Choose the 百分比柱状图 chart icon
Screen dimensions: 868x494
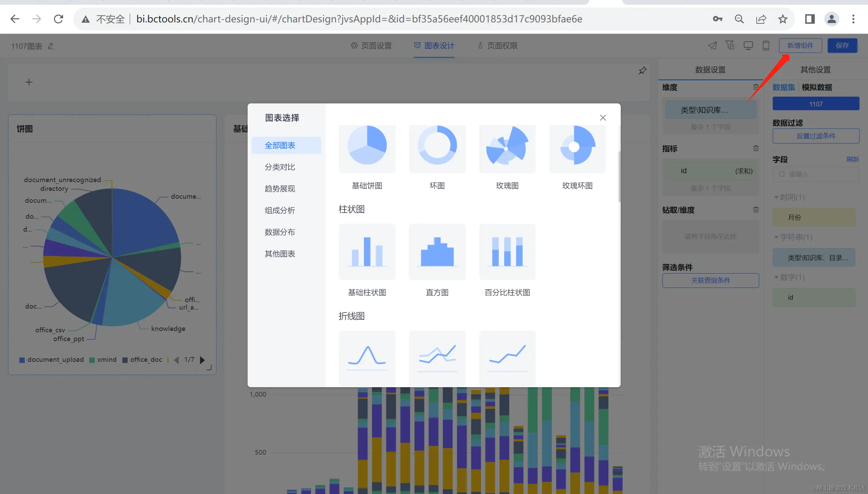(x=507, y=252)
